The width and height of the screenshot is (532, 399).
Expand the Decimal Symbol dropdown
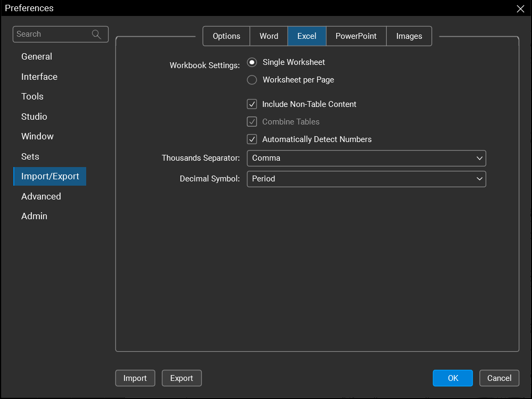pyautogui.click(x=366, y=179)
